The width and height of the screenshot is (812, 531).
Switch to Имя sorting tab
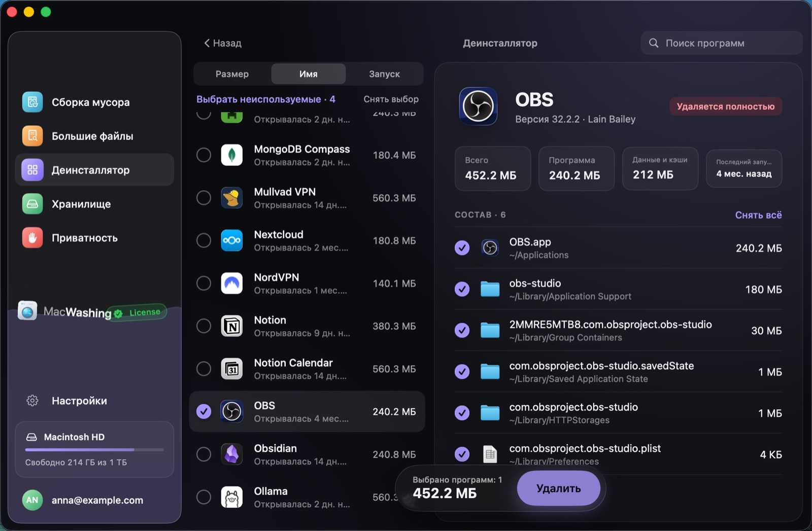(x=309, y=74)
